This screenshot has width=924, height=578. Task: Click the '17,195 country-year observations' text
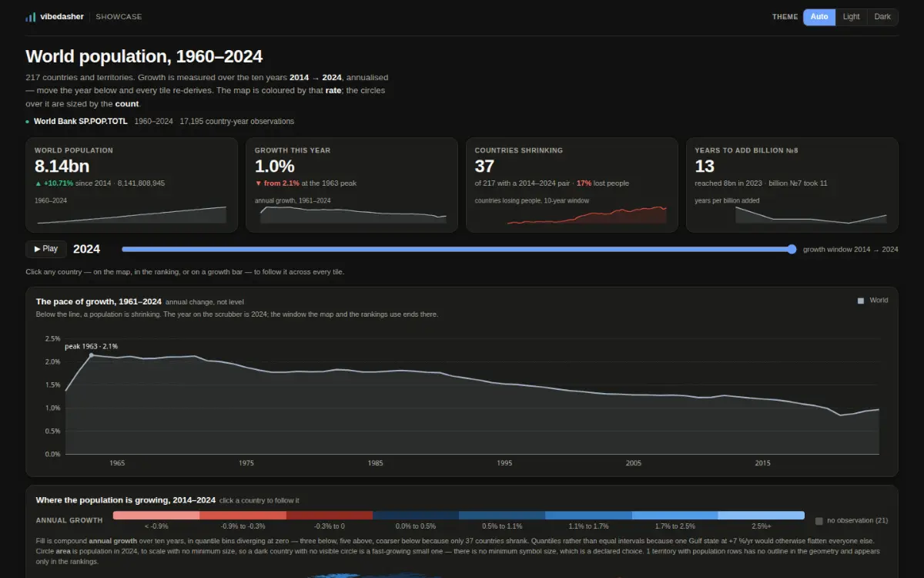click(237, 122)
